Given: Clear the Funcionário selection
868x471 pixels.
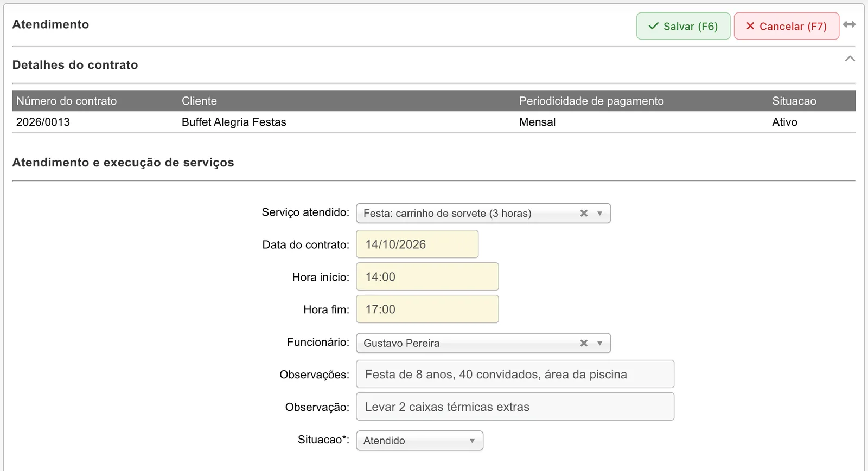Looking at the screenshot, I should point(584,343).
